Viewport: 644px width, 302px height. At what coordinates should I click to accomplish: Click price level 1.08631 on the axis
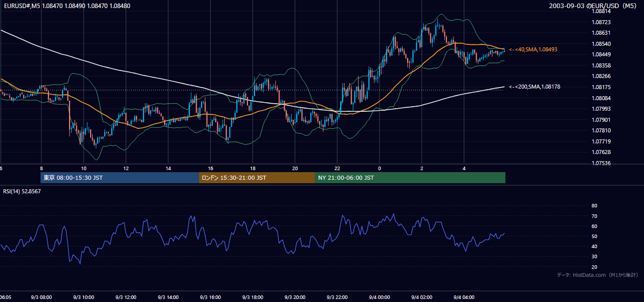coord(601,33)
